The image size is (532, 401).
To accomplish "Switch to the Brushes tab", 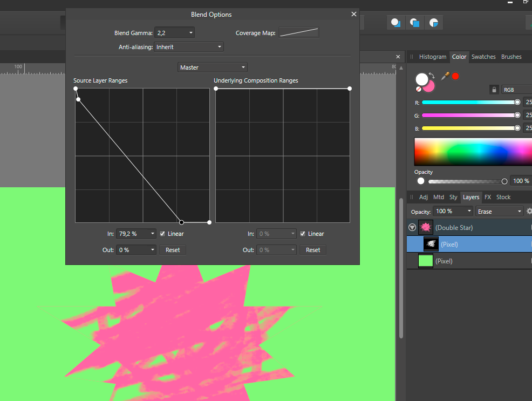I will click(511, 57).
